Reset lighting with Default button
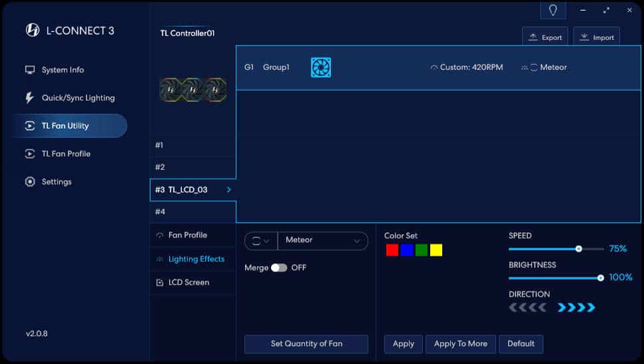Viewport: 644px width, 364px height. click(x=521, y=344)
